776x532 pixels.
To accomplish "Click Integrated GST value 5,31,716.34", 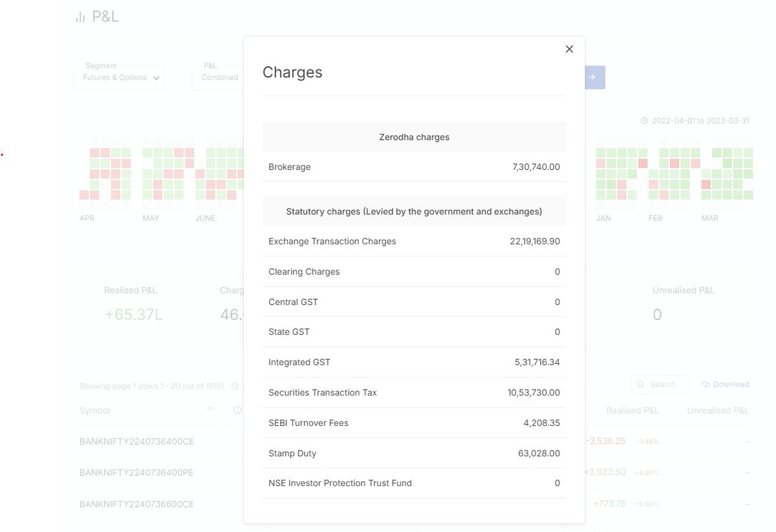I will point(537,362).
